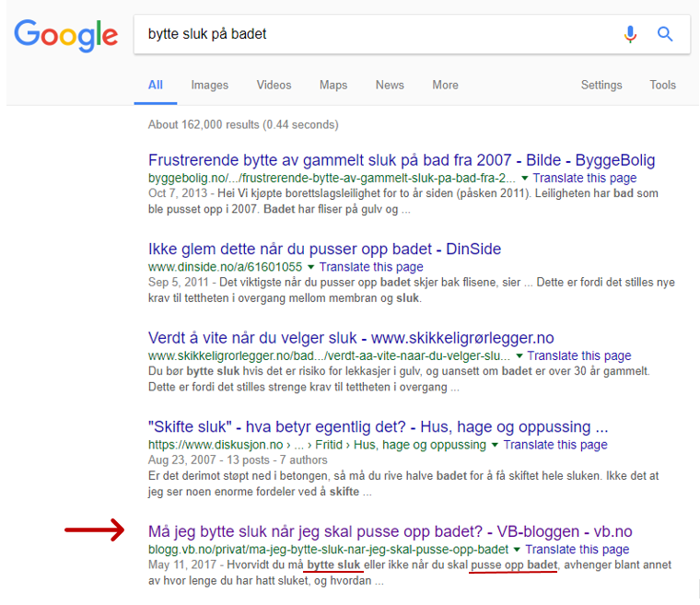Viewport: 700px width, 605px height.
Task: Switch to the Images tab
Action: pos(209,85)
